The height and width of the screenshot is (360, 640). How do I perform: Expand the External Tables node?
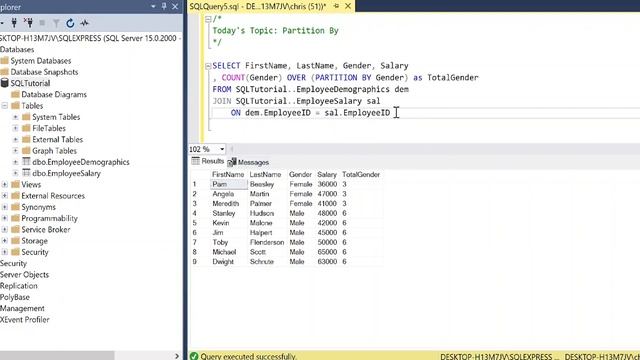(16, 140)
